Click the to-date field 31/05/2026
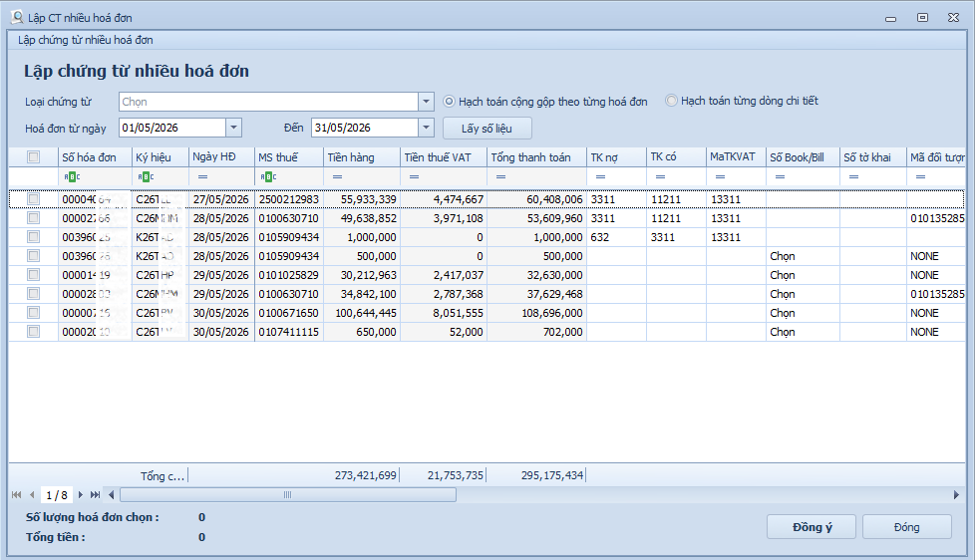Screen dimensions: 975x560 pyautogui.click(x=365, y=128)
